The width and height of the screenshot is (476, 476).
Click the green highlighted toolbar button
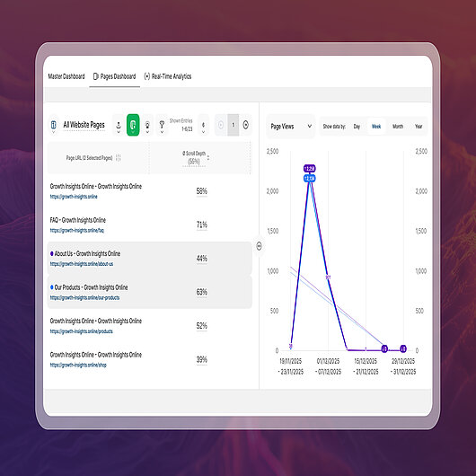(x=133, y=125)
